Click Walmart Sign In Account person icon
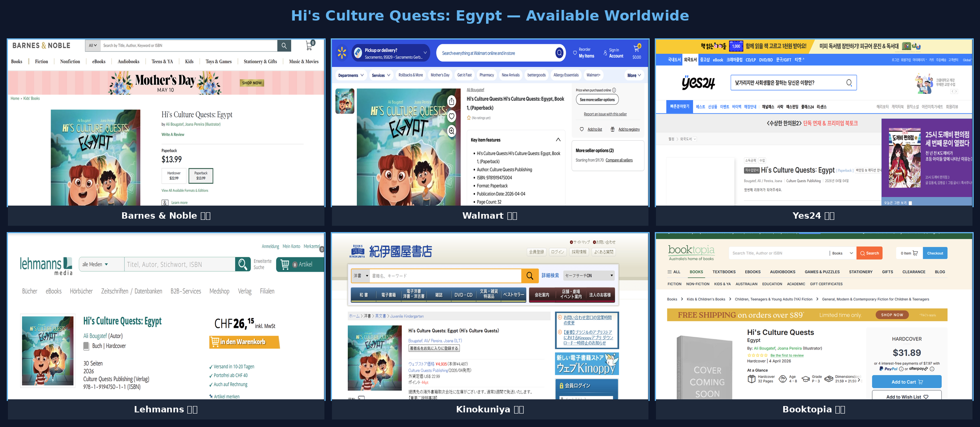980x427 pixels. tap(605, 53)
